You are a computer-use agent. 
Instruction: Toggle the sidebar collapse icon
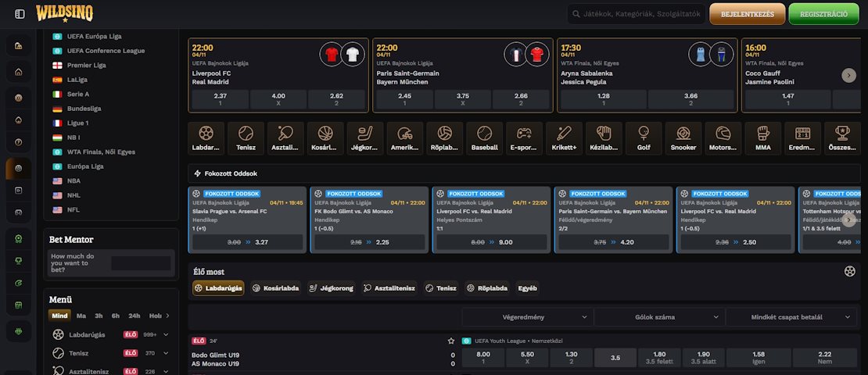(20, 14)
